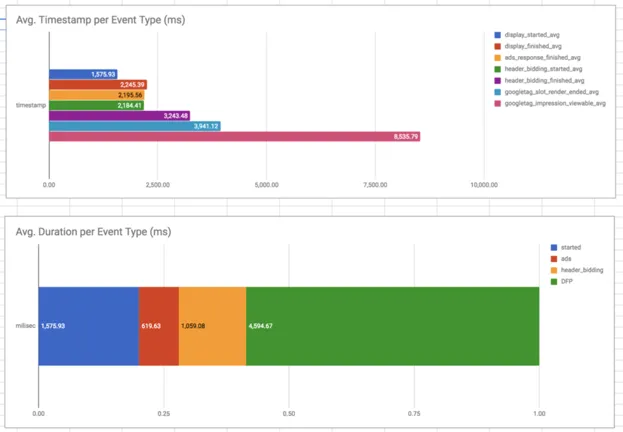
Task: Click the green DFP legend swatch
Action: [554, 282]
